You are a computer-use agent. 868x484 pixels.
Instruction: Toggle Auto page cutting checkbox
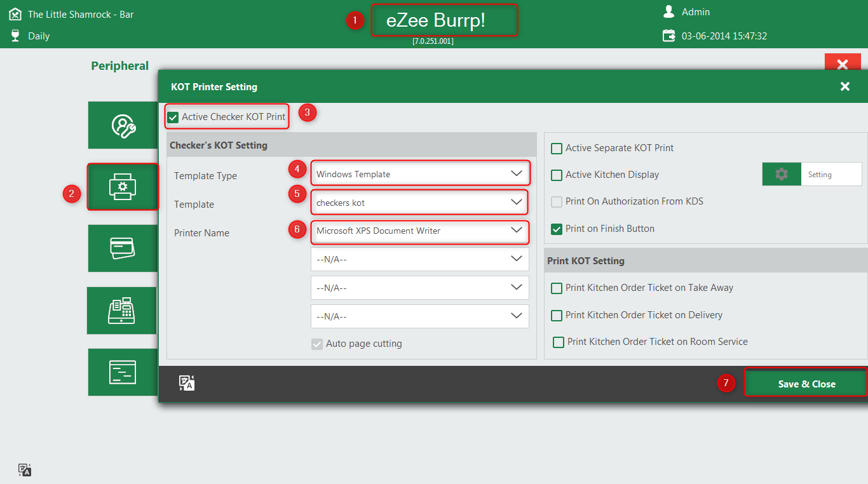pos(317,344)
